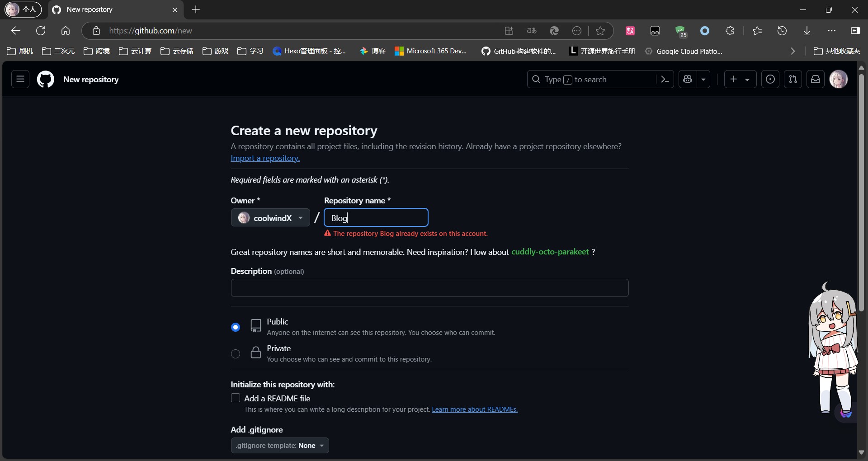The height and width of the screenshot is (461, 868).
Task: Toggle browser sidebar icon
Action: tap(855, 31)
